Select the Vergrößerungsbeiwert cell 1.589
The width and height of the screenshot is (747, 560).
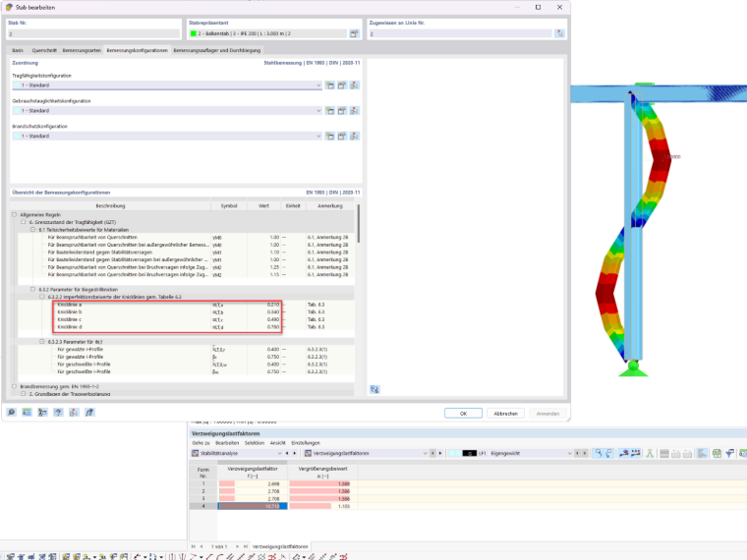pos(323,483)
